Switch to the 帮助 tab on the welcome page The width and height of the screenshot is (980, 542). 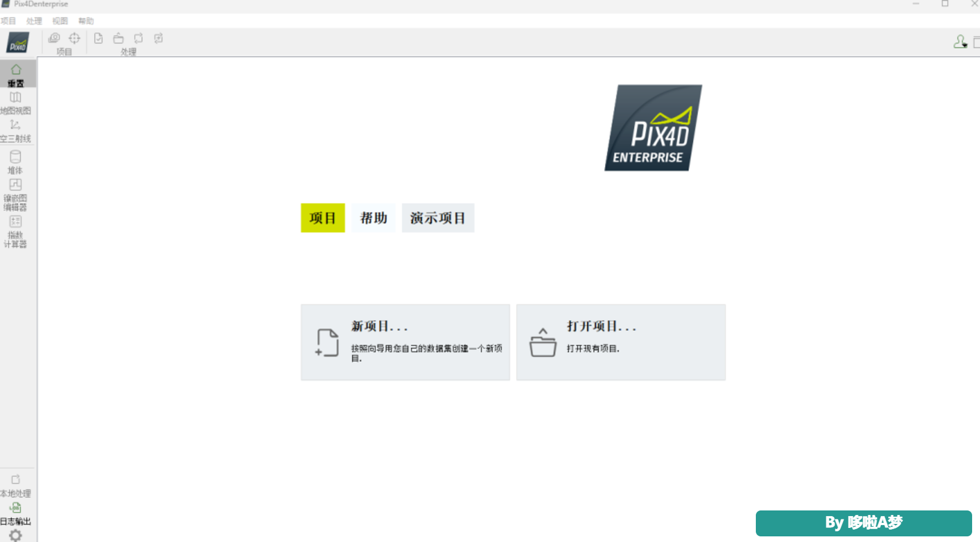(373, 218)
